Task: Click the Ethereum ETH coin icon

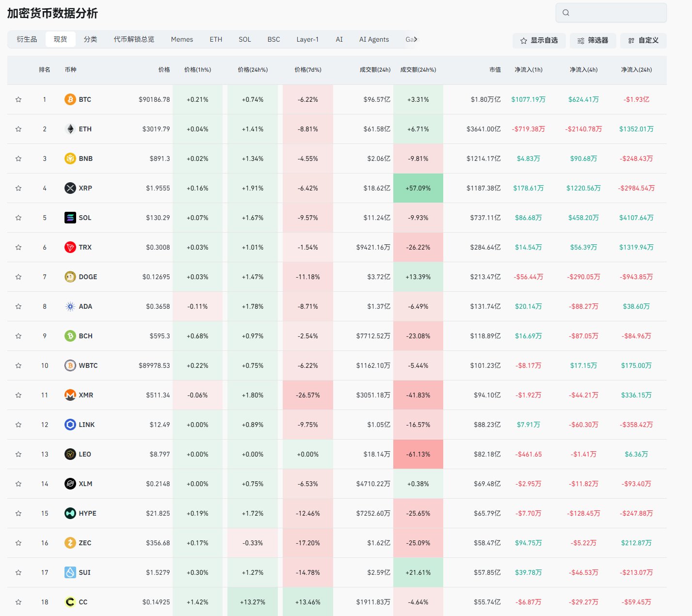Action: tap(70, 129)
